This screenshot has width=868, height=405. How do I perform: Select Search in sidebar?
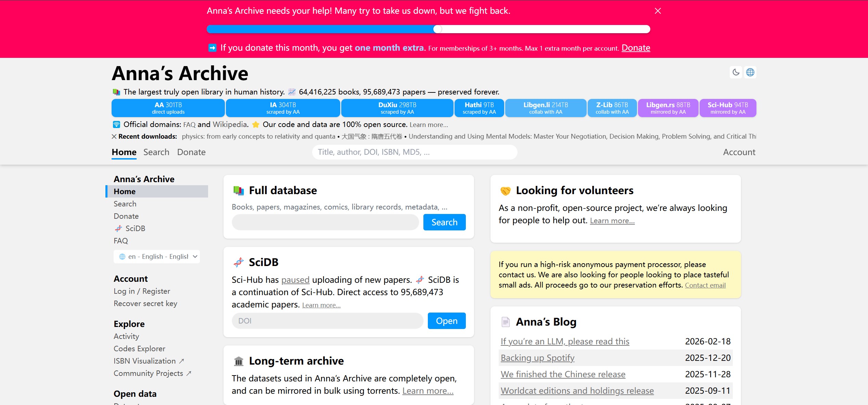coord(125,204)
